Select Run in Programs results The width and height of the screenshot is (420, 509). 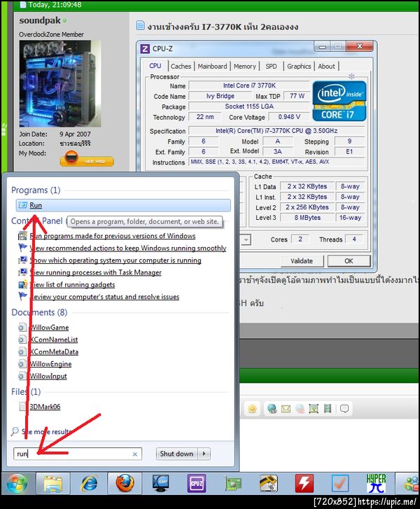pos(123,205)
